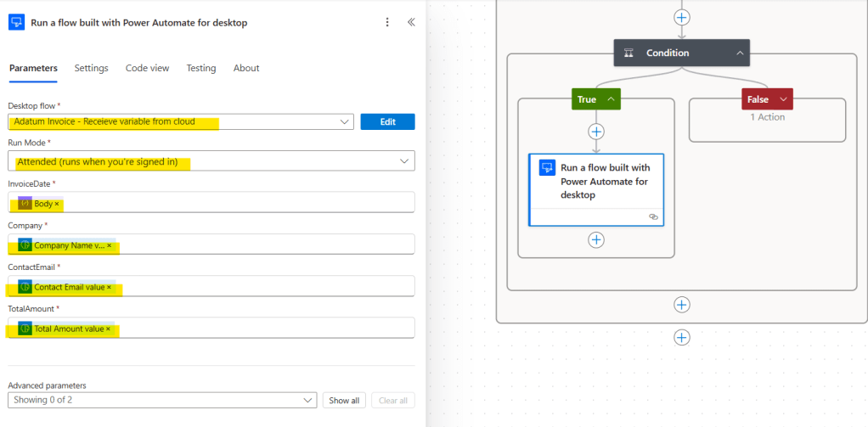Switch to the Settings tab

(x=91, y=68)
